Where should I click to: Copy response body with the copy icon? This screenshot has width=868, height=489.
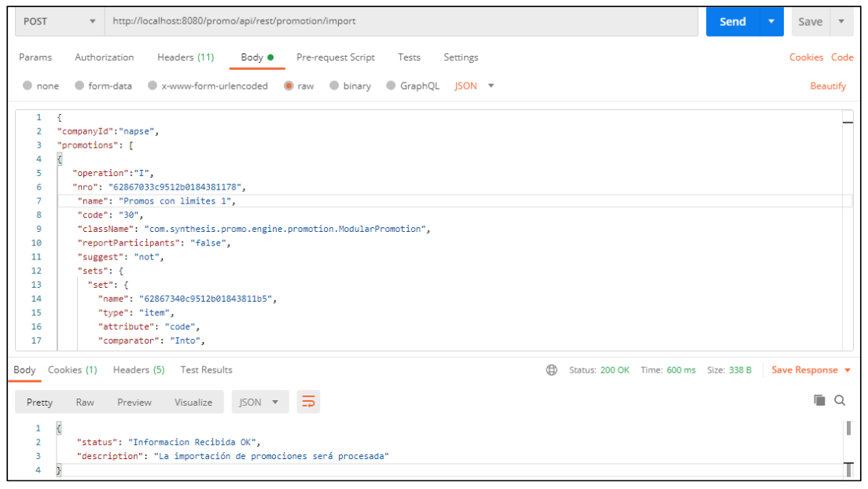pos(819,401)
